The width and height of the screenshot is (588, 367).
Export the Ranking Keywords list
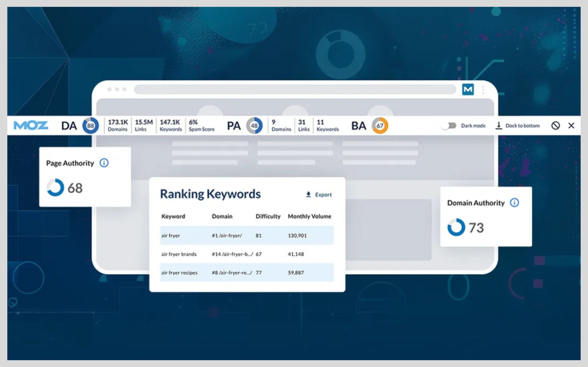point(319,195)
